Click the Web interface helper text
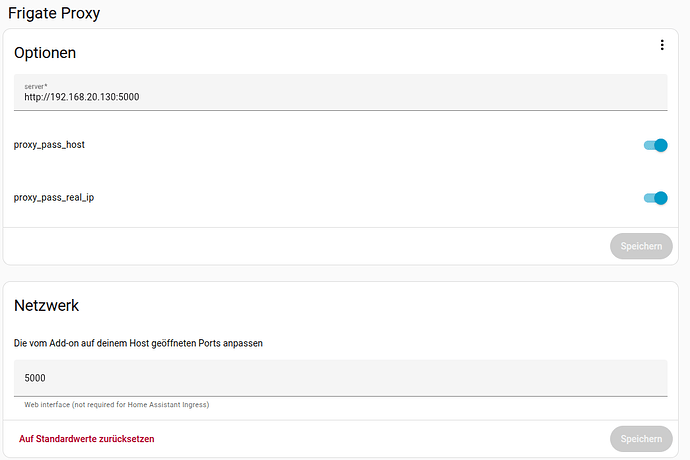The height and width of the screenshot is (460, 690). tap(117, 405)
